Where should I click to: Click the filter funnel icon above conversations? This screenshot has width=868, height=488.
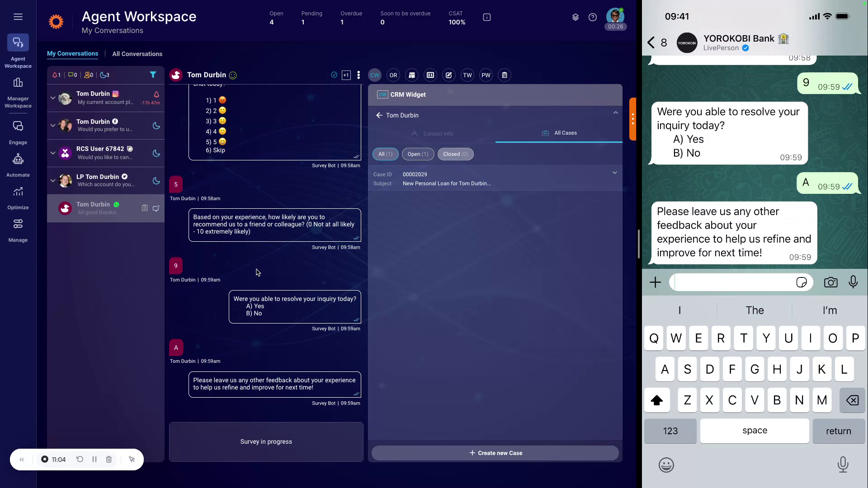153,75
